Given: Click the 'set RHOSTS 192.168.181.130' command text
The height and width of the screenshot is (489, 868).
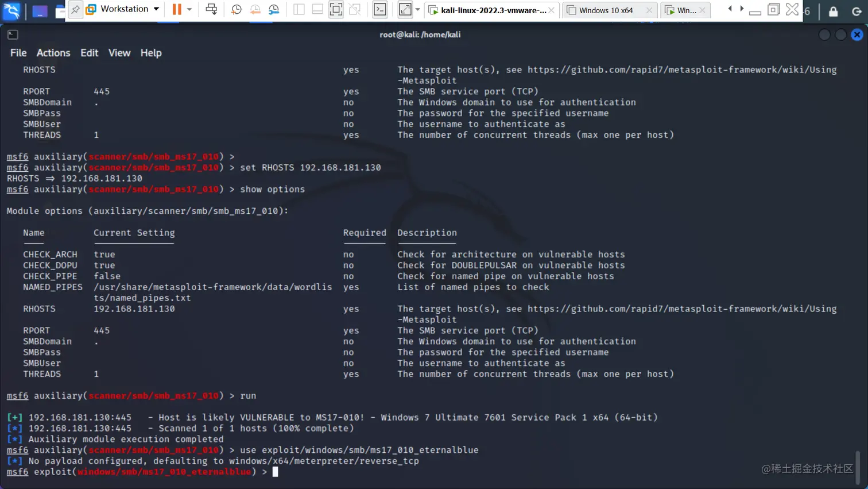Looking at the screenshot, I should tap(311, 168).
